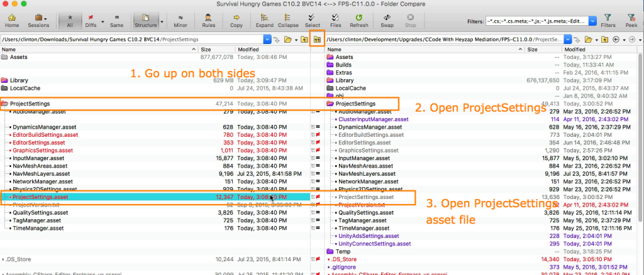Sort left pane by Modified column

point(273,49)
